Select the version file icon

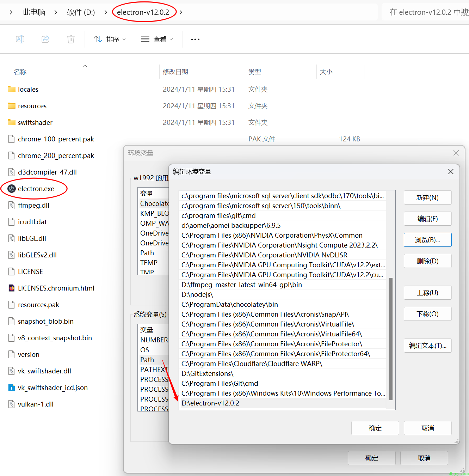point(12,354)
